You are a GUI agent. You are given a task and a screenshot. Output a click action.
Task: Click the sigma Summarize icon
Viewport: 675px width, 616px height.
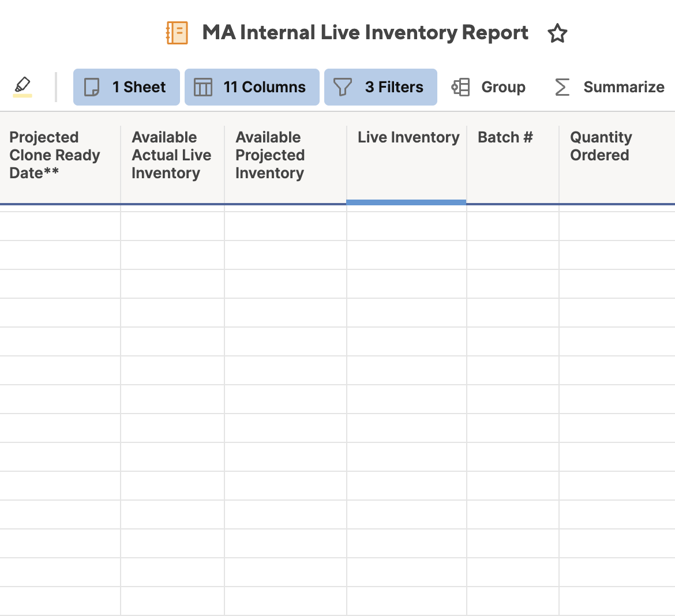[x=562, y=87]
